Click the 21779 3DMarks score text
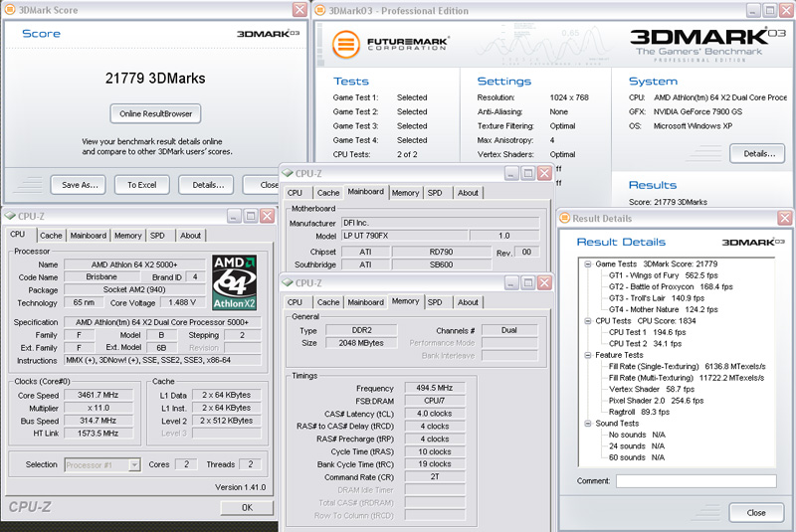The width and height of the screenshot is (796, 532). [155, 79]
